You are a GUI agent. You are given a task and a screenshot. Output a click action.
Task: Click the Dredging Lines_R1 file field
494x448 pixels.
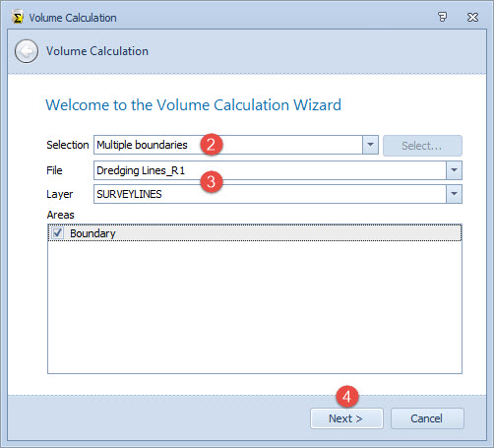click(270, 170)
